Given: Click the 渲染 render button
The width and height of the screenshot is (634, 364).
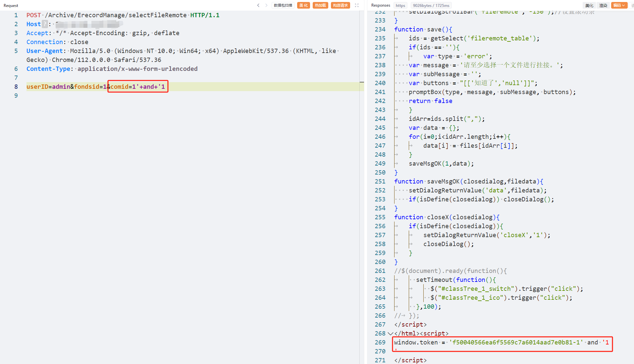Looking at the screenshot, I should [603, 5].
